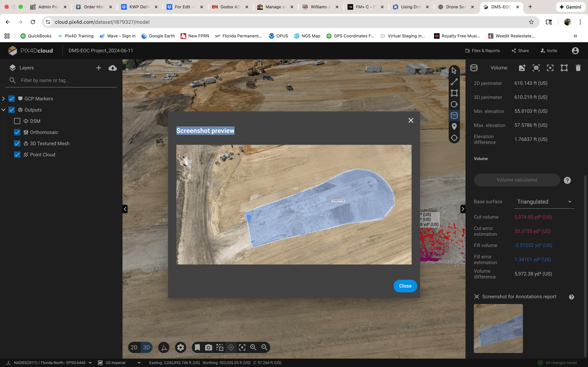This screenshot has height=367, width=588.
Task: Select the Volume tool in the side toolbar
Action: (454, 115)
